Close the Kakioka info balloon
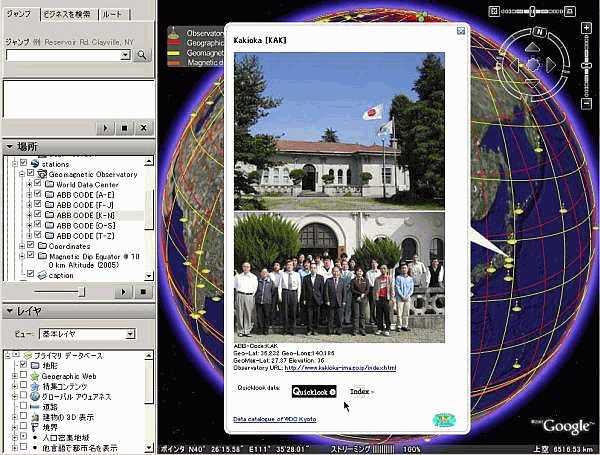The width and height of the screenshot is (600, 455). click(x=461, y=31)
